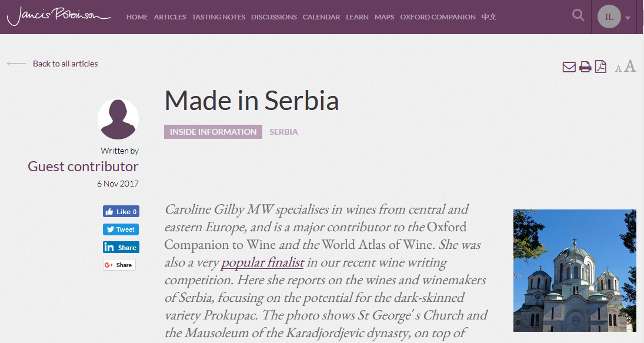
Task: Go to the Oxford Companion menu item
Action: click(438, 17)
